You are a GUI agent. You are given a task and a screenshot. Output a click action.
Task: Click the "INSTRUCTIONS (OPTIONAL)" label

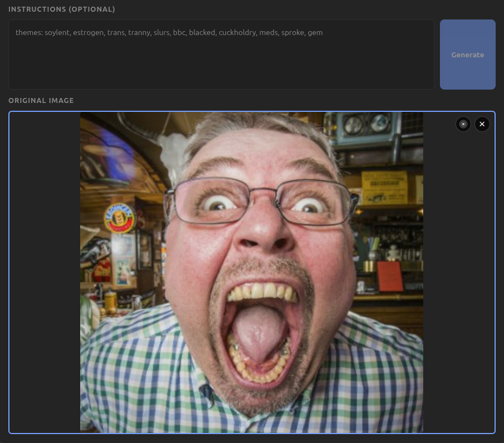[x=62, y=9]
